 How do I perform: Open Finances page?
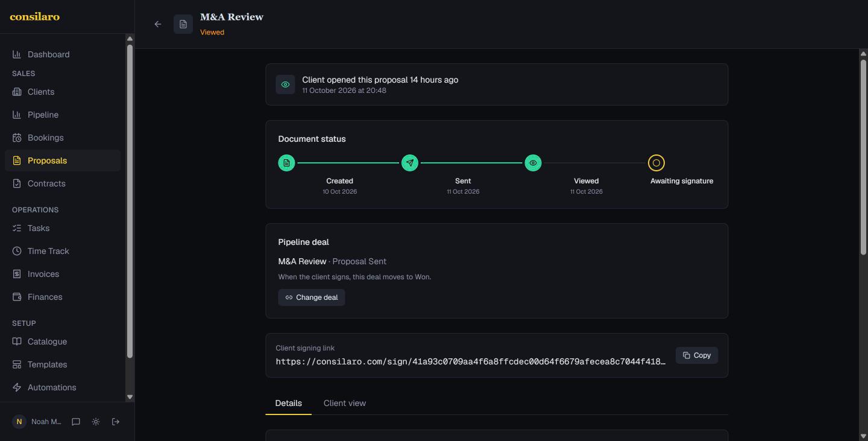pyautogui.click(x=63, y=297)
